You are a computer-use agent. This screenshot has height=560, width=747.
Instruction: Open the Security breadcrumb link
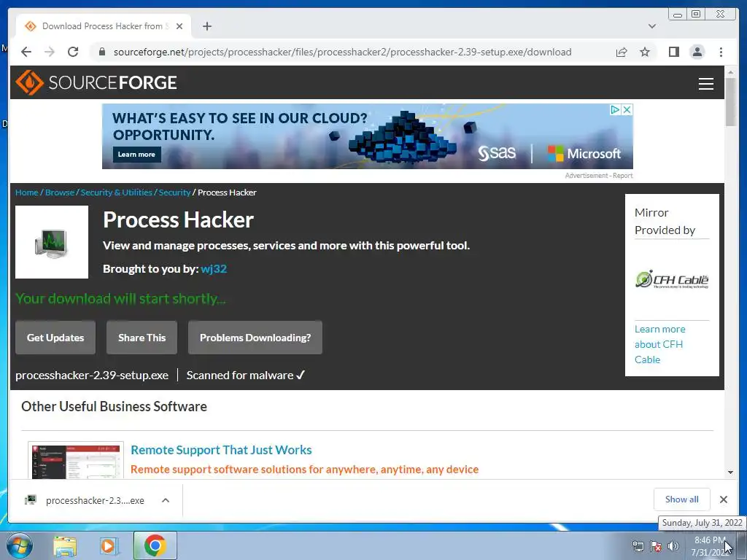coord(174,192)
